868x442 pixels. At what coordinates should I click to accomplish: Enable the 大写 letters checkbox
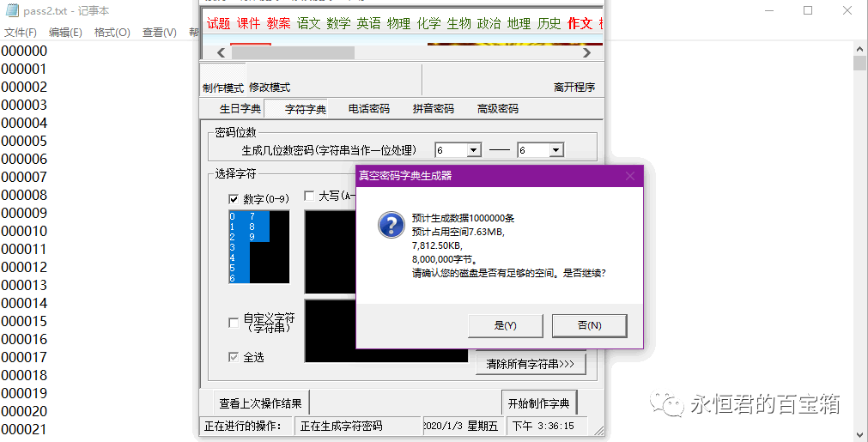[309, 196]
